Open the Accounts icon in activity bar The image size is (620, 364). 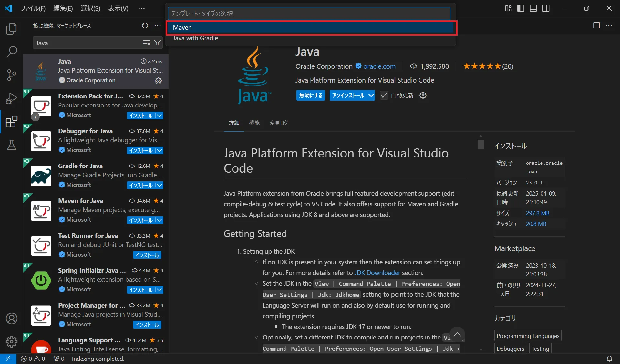pos(12,318)
